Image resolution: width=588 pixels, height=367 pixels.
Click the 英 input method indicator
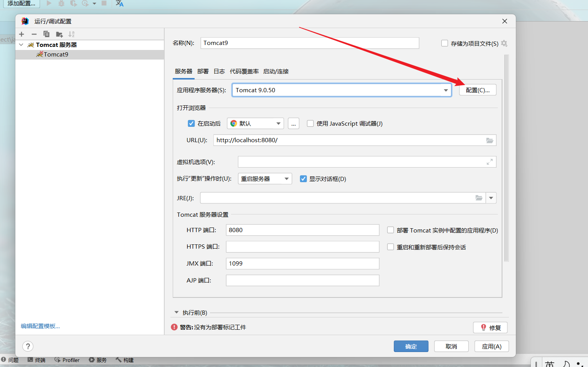tap(550, 364)
